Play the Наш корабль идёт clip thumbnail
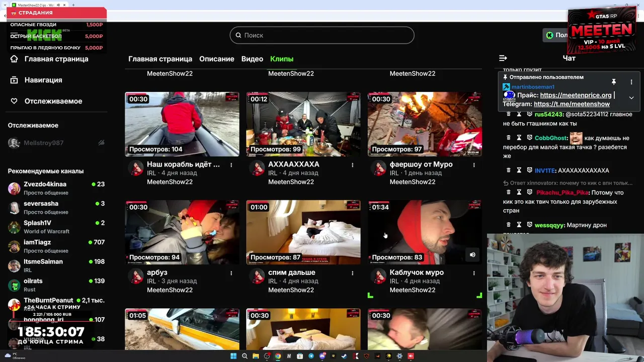 (182, 124)
